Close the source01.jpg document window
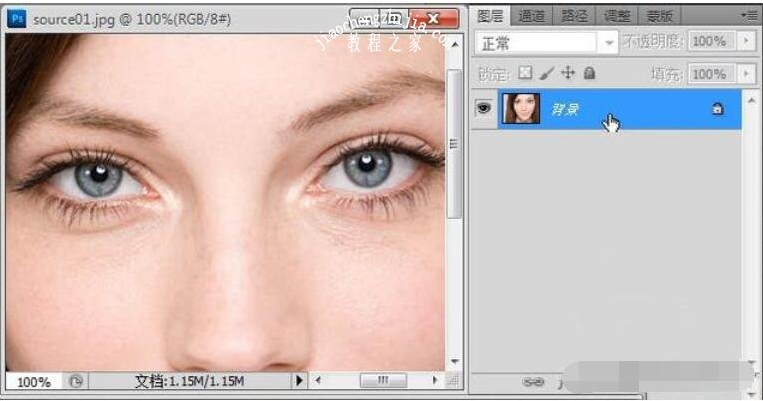 point(434,18)
